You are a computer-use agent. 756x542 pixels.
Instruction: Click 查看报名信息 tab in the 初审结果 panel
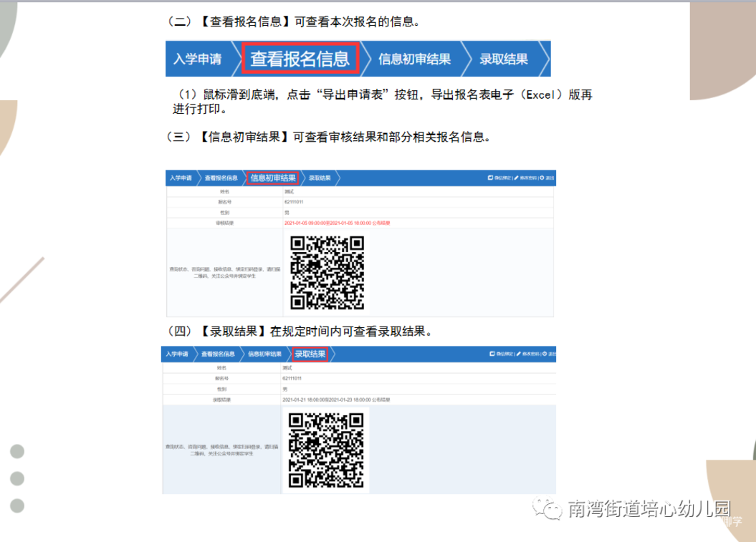[x=221, y=178]
